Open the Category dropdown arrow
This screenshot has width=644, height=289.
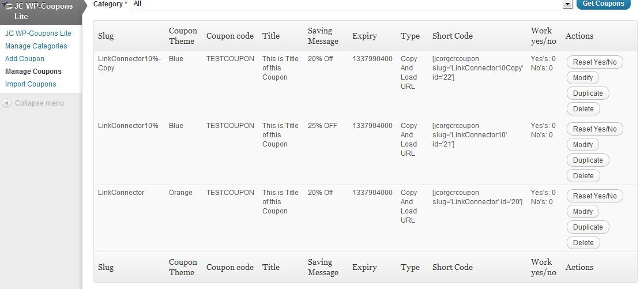[567, 4]
